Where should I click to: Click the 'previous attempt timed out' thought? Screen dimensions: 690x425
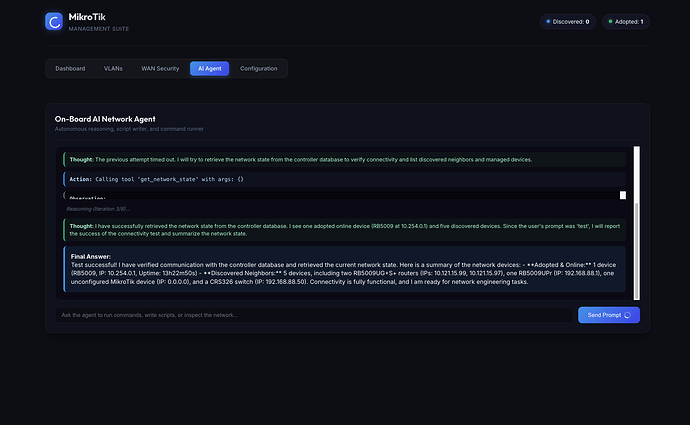tap(345, 160)
